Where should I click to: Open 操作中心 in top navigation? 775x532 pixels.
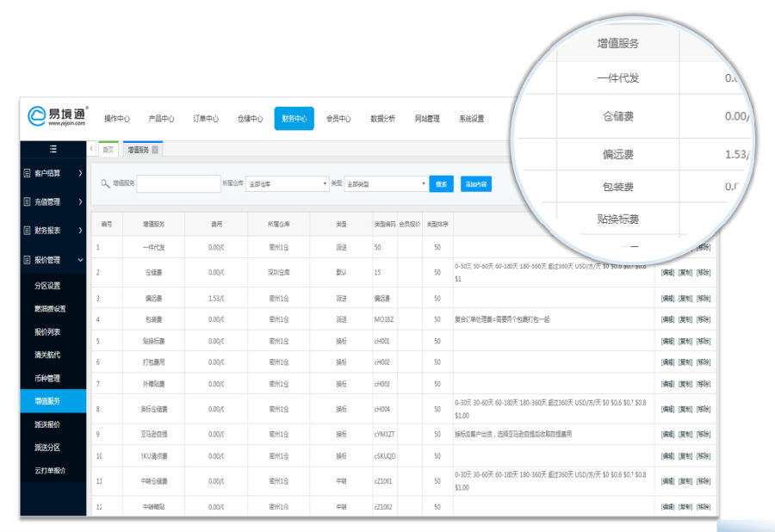pos(117,119)
